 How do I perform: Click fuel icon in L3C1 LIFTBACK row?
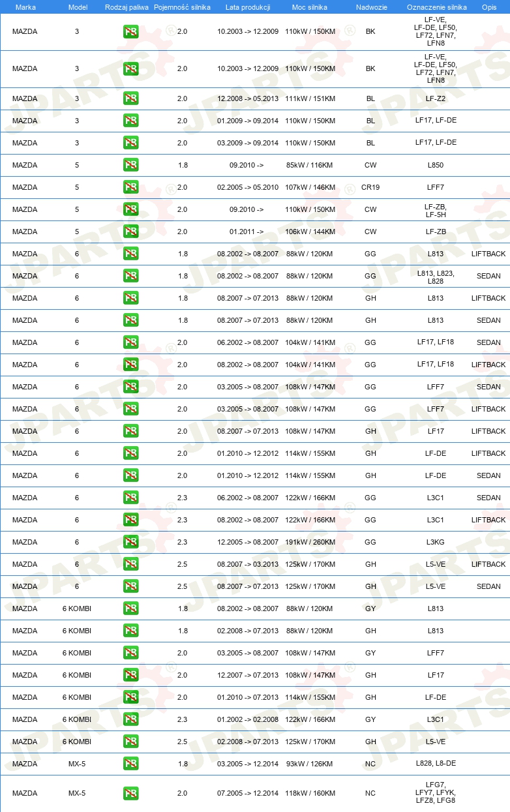[x=130, y=520]
